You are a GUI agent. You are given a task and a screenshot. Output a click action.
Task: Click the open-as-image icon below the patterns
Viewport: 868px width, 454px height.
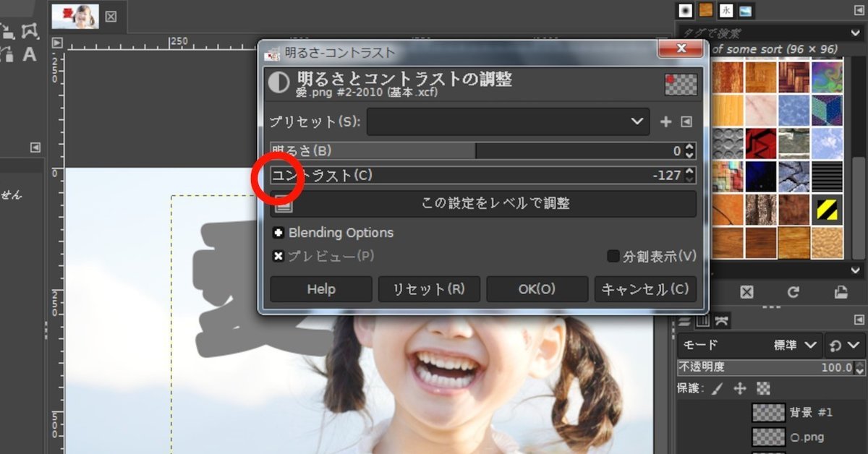click(x=841, y=292)
